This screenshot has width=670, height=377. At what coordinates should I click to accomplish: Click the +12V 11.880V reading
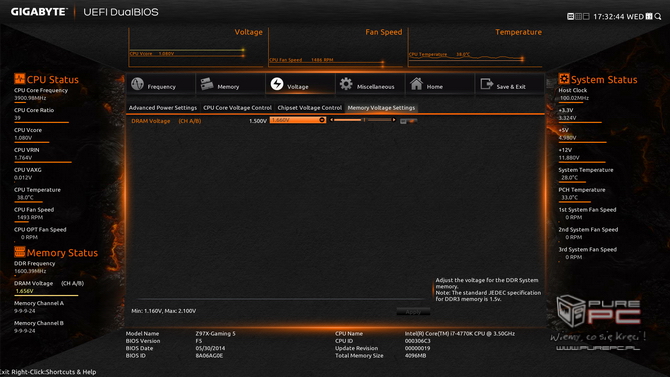click(x=569, y=154)
